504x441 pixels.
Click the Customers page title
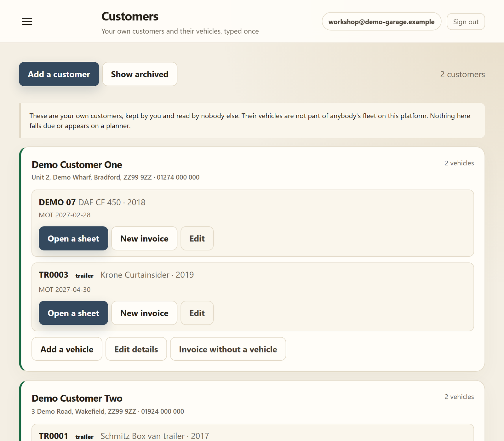click(130, 16)
